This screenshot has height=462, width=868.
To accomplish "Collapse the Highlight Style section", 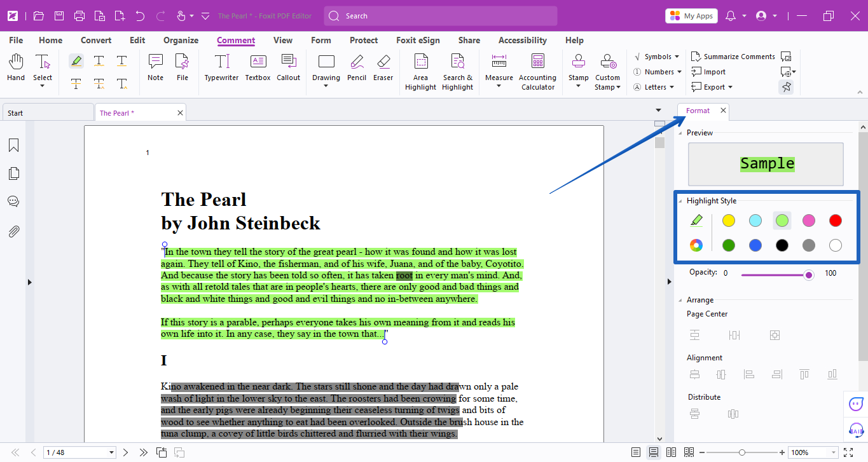I will pyautogui.click(x=680, y=201).
